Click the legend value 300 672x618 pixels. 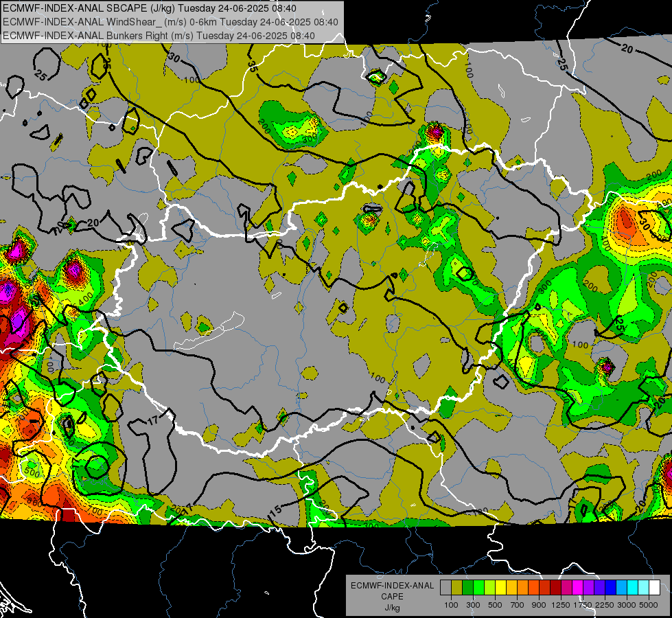click(x=473, y=605)
